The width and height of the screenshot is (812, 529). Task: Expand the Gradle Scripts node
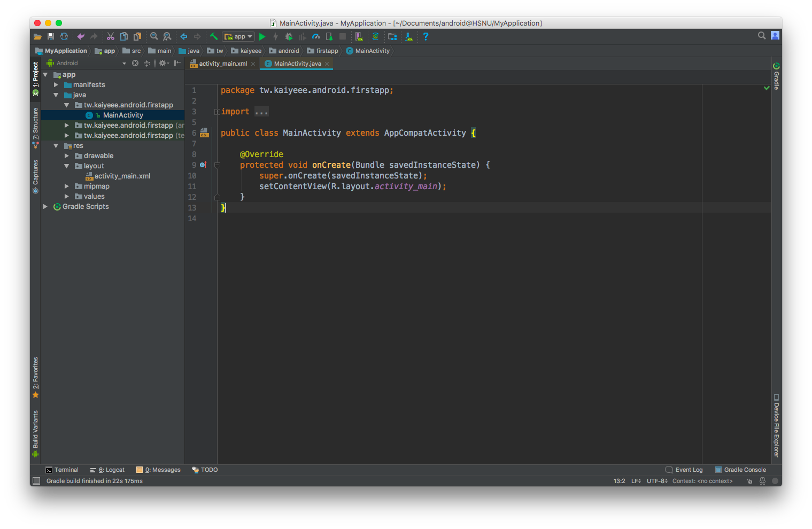pyautogui.click(x=45, y=207)
